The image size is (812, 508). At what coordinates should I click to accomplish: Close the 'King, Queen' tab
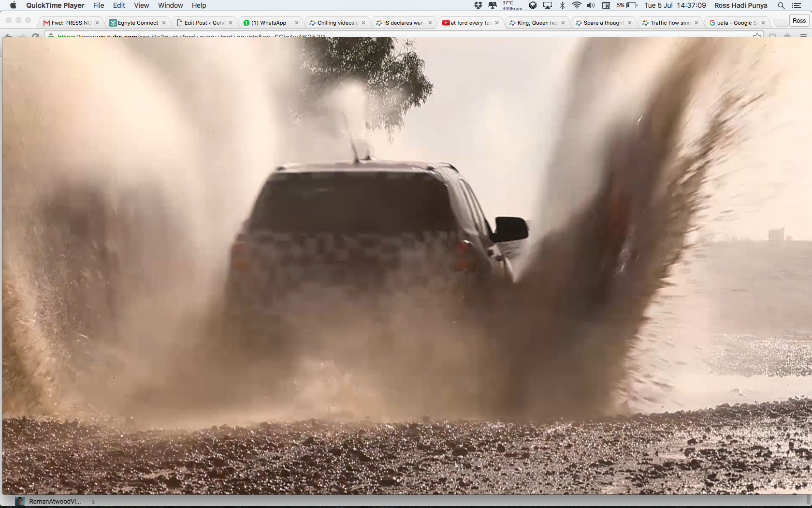click(563, 23)
